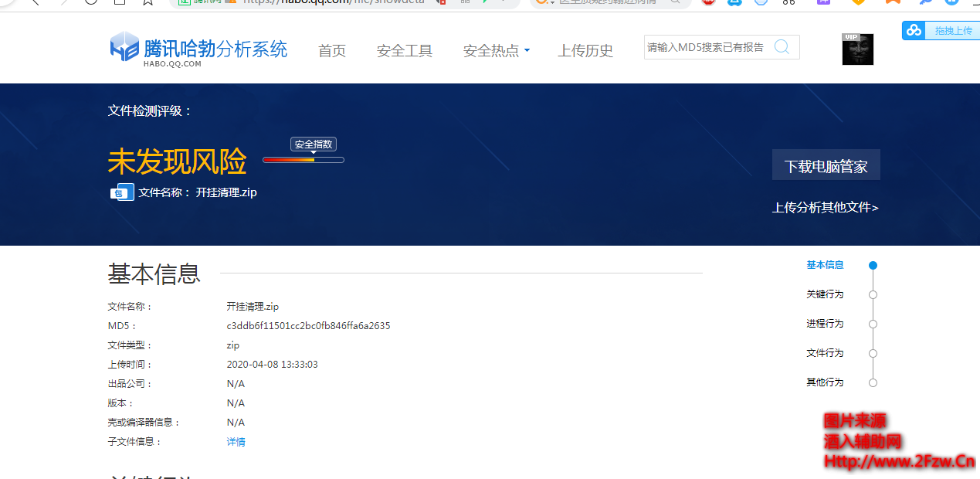
Task: Click the 基本信息 section heading
Action: pos(154,273)
